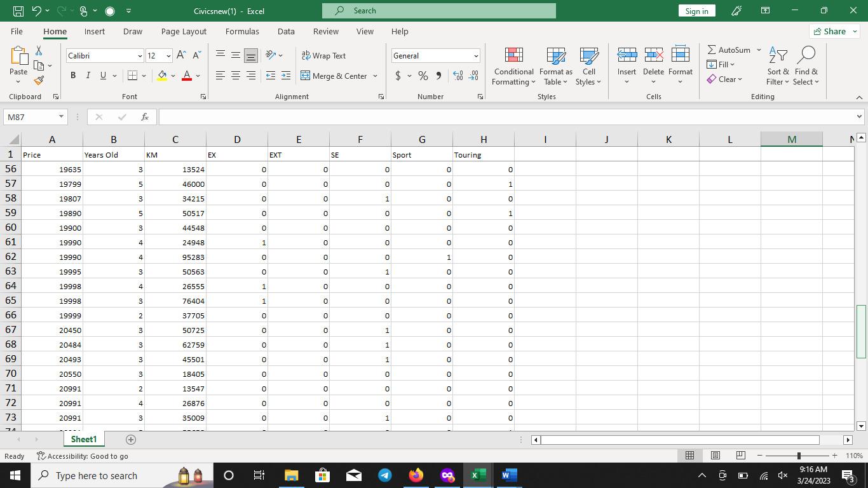The width and height of the screenshot is (868, 488).
Task: Click the Increase Decimal icon
Action: tap(458, 76)
